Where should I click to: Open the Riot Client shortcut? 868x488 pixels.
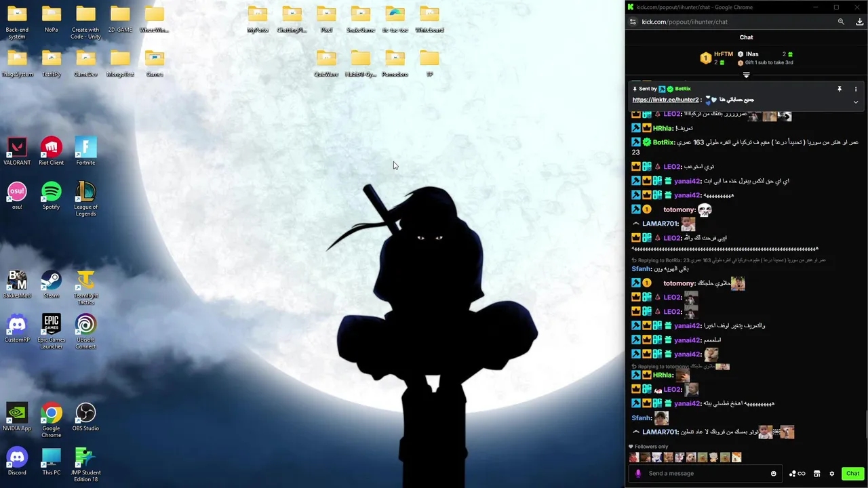click(52, 151)
